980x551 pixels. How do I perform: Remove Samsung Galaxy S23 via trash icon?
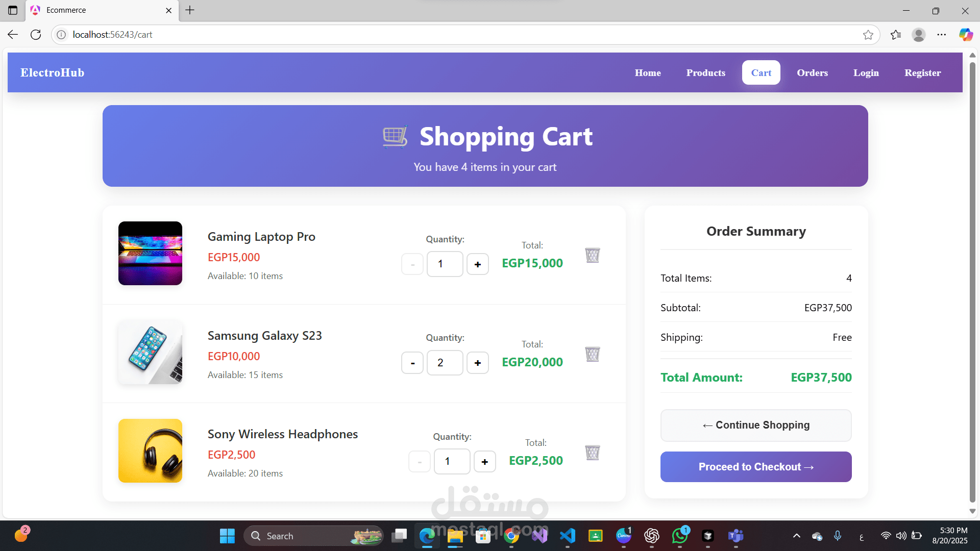[592, 354]
